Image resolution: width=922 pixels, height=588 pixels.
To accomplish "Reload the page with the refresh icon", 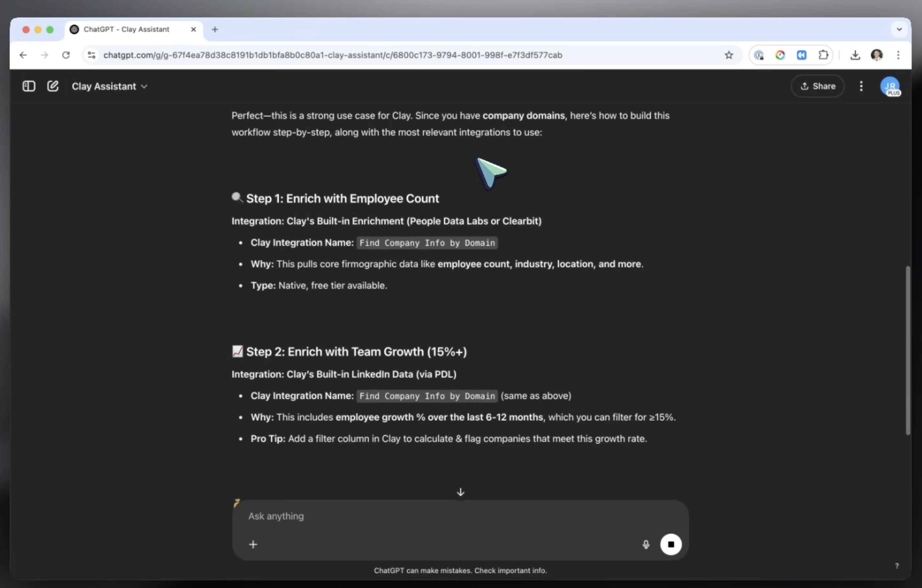I will coord(66,55).
